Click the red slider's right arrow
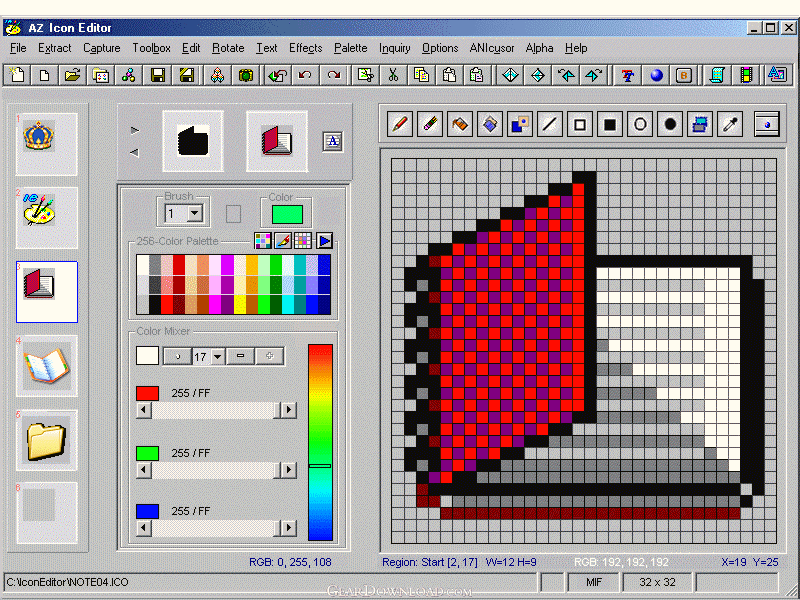Image resolution: width=800 pixels, height=600 pixels. (289, 410)
